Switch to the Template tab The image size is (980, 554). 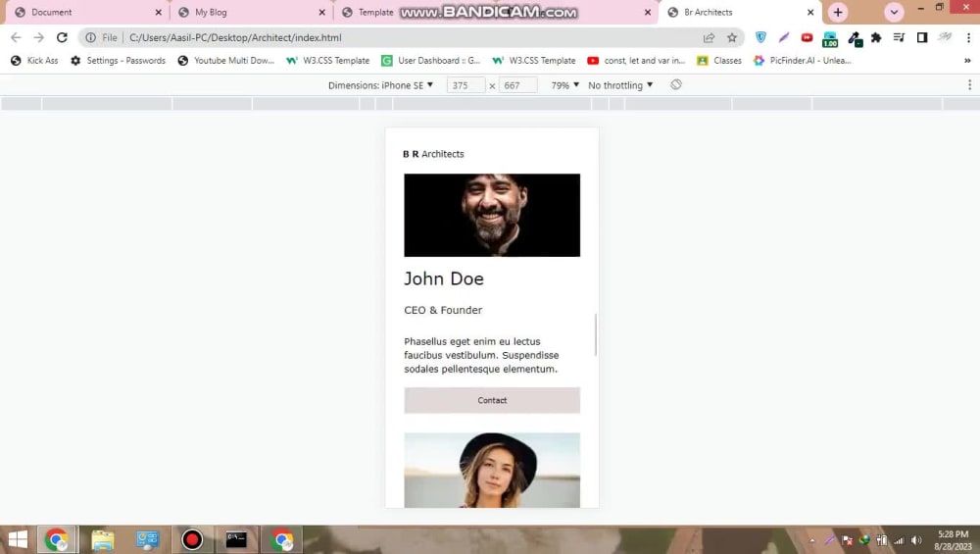tap(375, 12)
